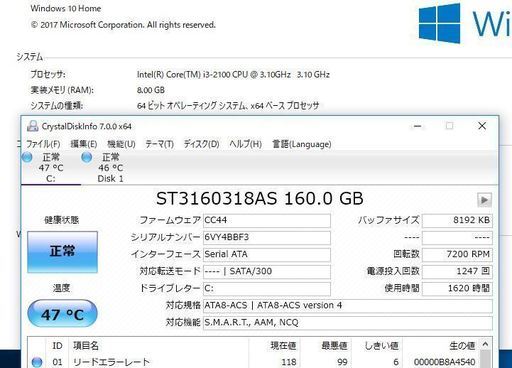
Task: Click the drive letter field C:
Action: tap(267, 288)
